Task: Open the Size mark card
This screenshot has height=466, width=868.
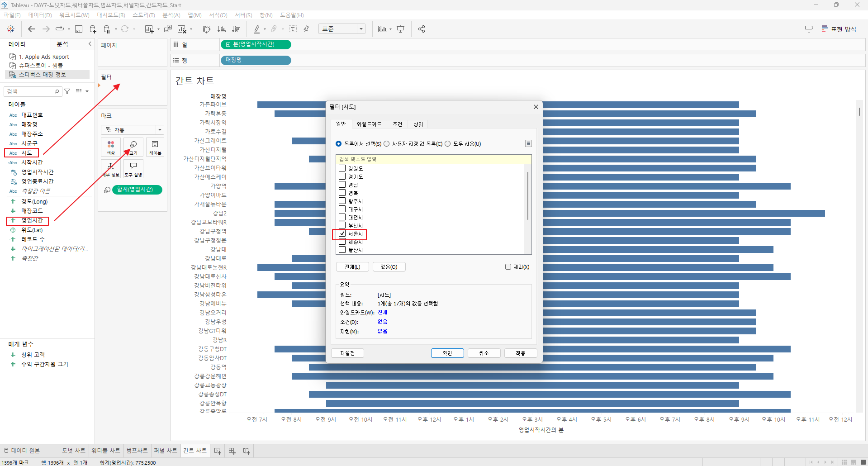Action: pyautogui.click(x=133, y=147)
